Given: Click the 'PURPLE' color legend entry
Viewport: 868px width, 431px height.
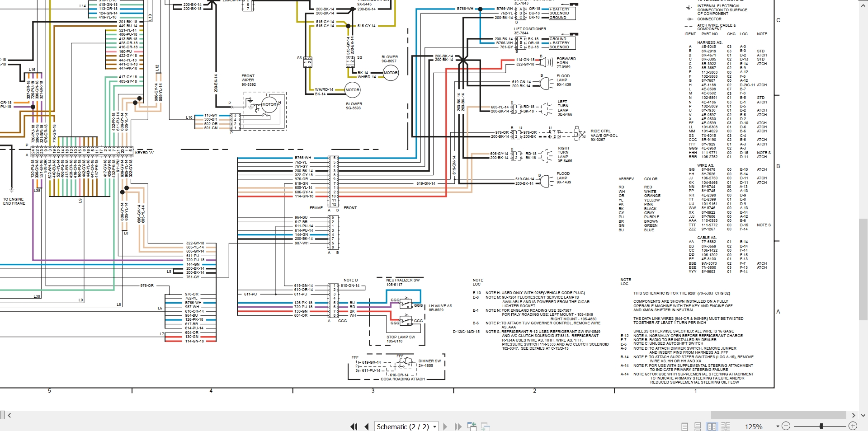Looking at the screenshot, I should coord(651,217).
